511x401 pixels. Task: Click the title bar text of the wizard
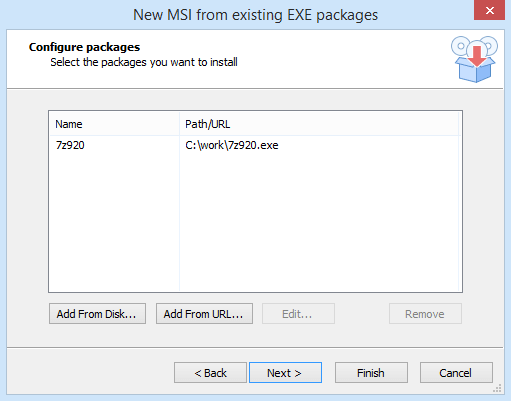(x=255, y=15)
